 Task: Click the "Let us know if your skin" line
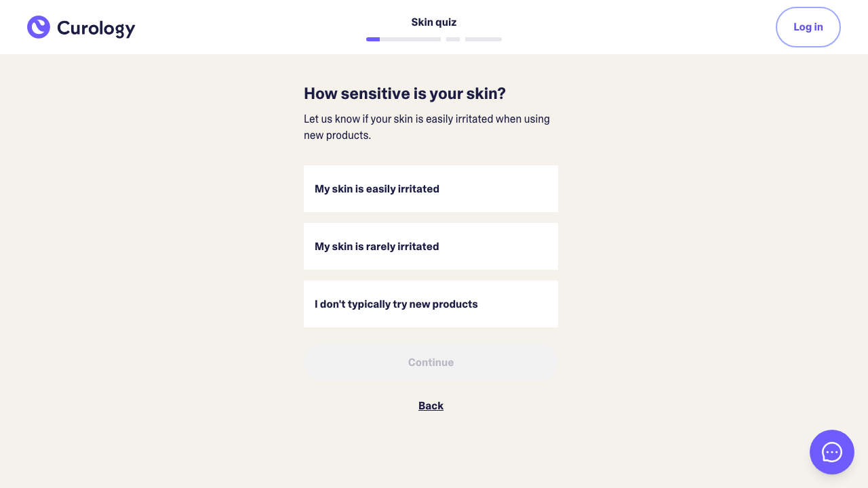[x=427, y=119]
